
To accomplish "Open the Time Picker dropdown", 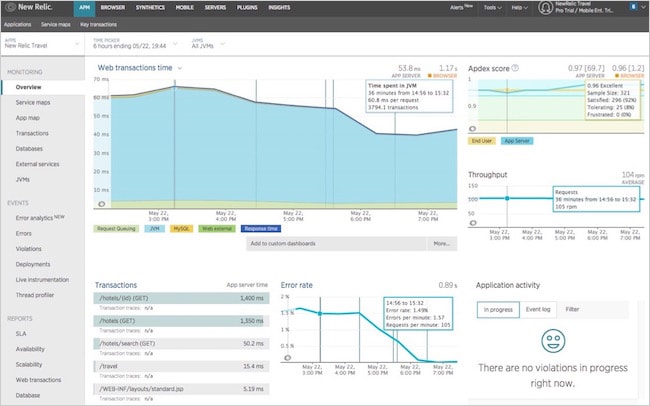I will pyautogui.click(x=135, y=44).
